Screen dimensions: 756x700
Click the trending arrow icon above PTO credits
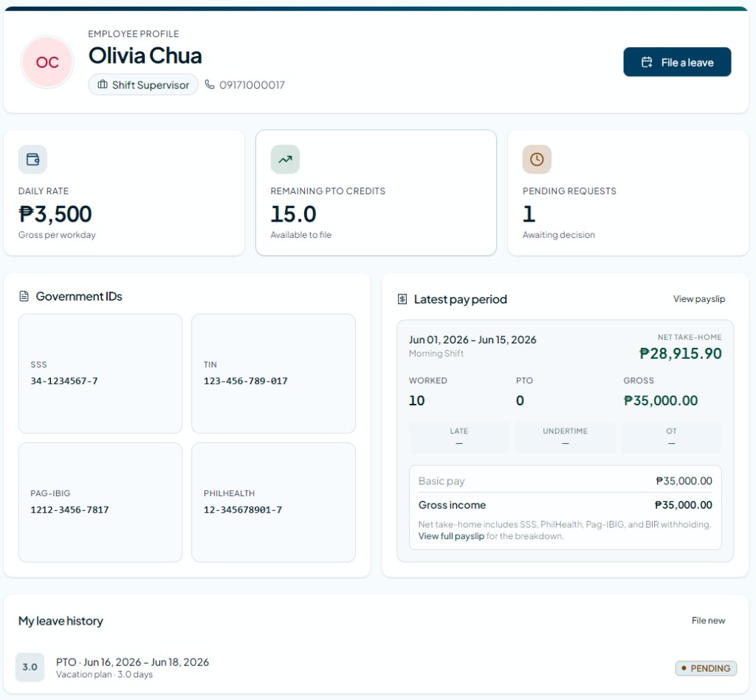[x=285, y=159]
